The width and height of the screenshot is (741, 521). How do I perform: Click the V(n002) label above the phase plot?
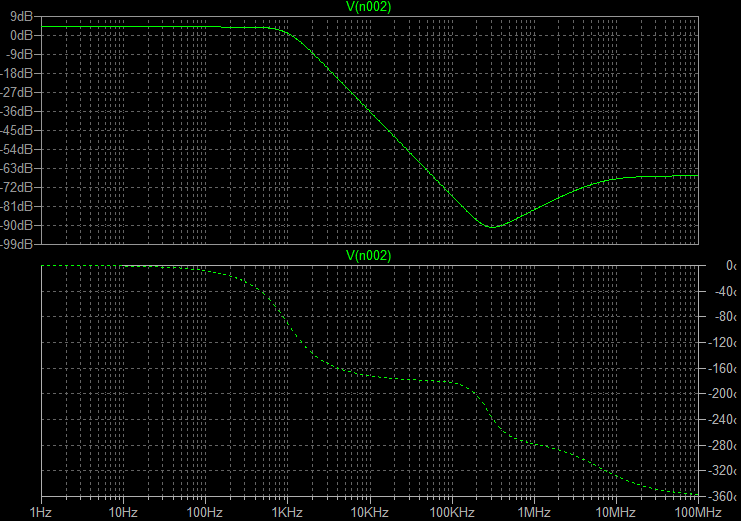click(x=368, y=256)
